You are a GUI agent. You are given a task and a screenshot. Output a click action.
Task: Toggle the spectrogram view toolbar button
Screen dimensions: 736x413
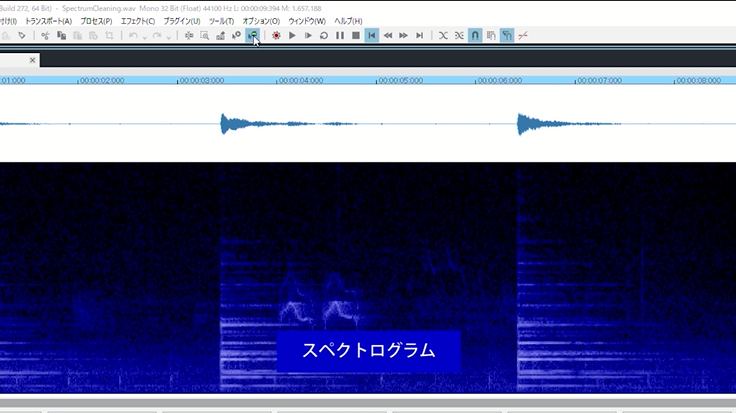tap(253, 35)
